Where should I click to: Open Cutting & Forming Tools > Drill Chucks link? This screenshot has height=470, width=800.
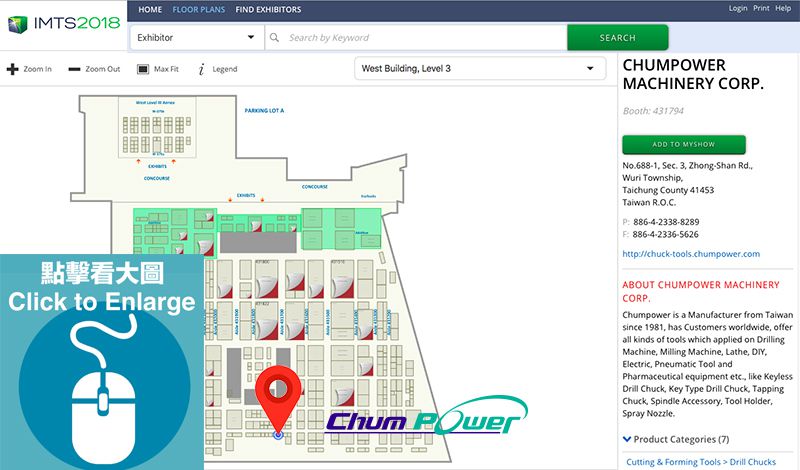click(701, 462)
